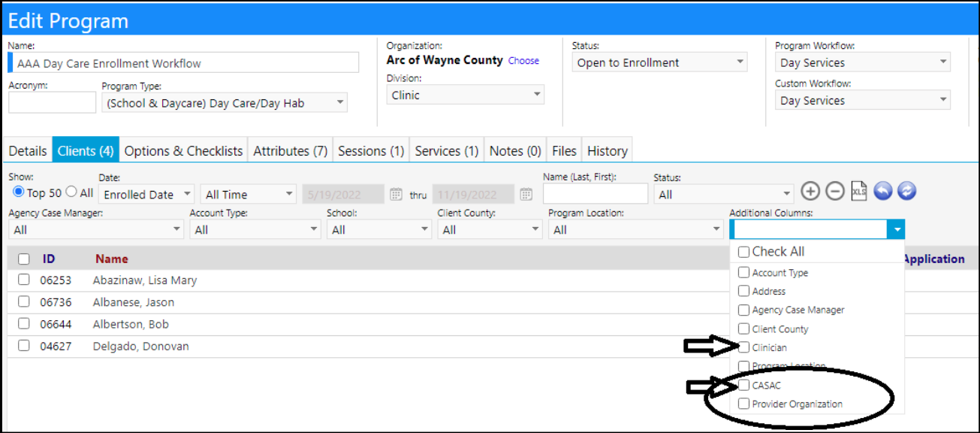
Task: Select the checkbox for Albertson, Bob
Action: (24, 324)
